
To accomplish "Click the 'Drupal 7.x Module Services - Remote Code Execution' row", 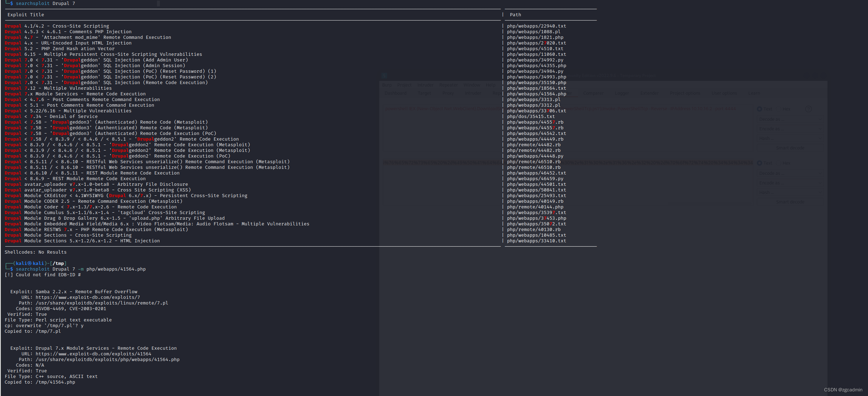I will coord(75,94).
